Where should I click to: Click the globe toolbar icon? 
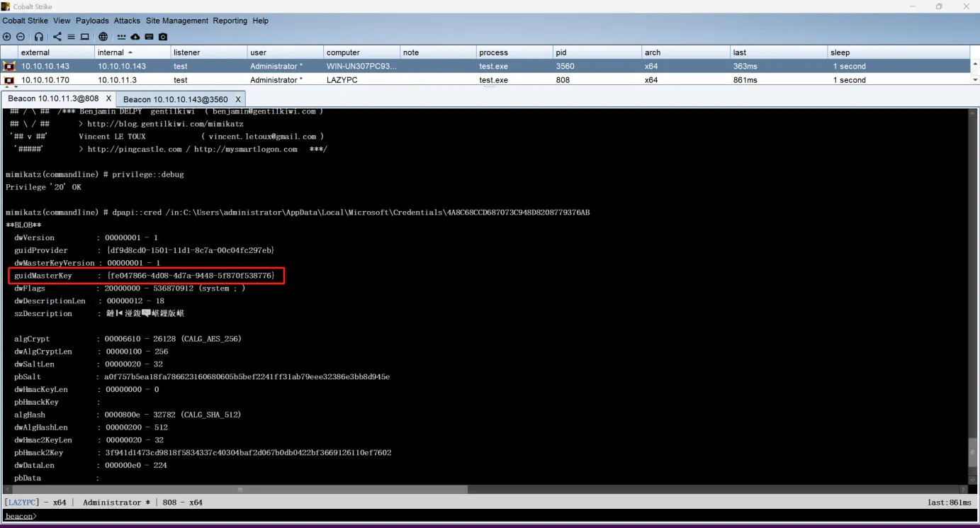[x=103, y=37]
